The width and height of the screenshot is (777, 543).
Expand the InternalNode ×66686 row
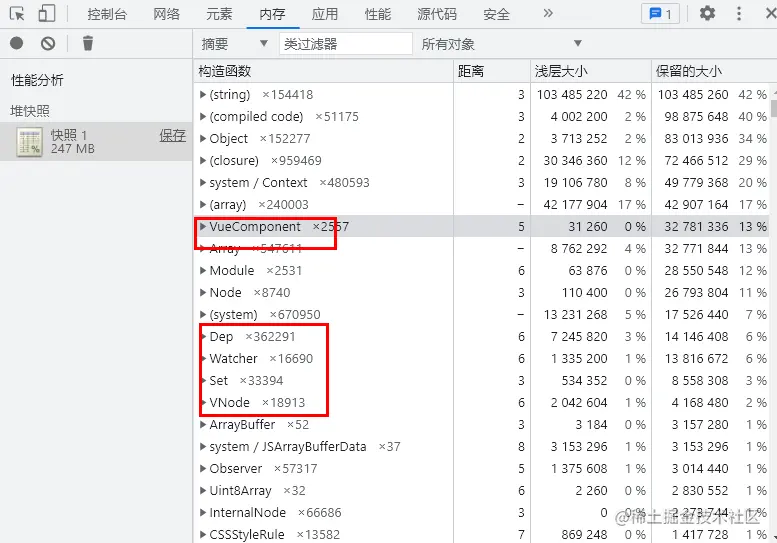[x=203, y=512]
